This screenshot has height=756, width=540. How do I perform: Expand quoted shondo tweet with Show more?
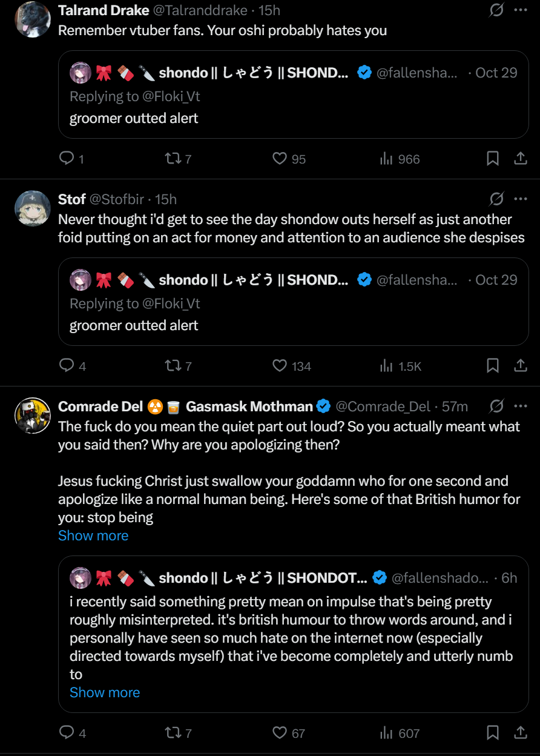coord(105,692)
